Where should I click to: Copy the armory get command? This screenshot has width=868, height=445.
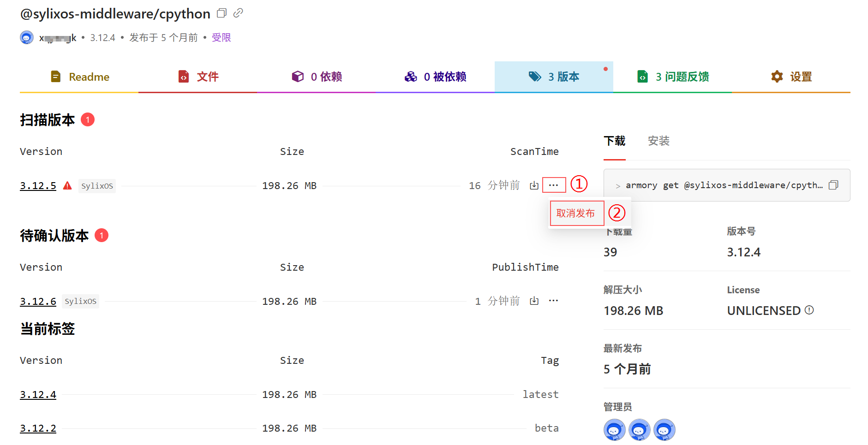pyautogui.click(x=833, y=185)
